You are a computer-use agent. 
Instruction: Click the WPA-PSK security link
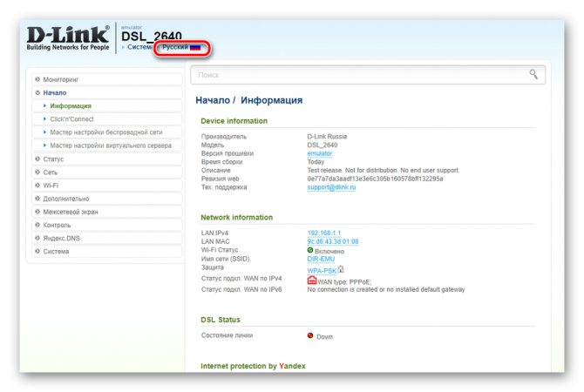322,271
